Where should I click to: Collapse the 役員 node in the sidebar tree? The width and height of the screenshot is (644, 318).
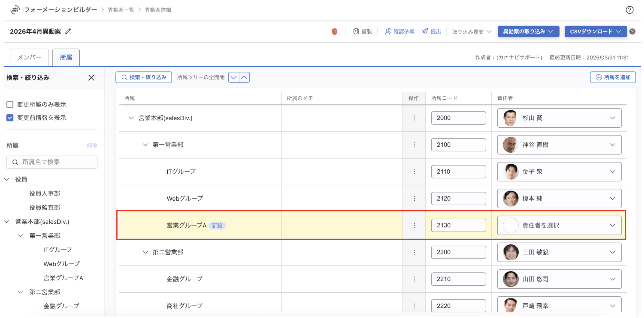(7, 179)
